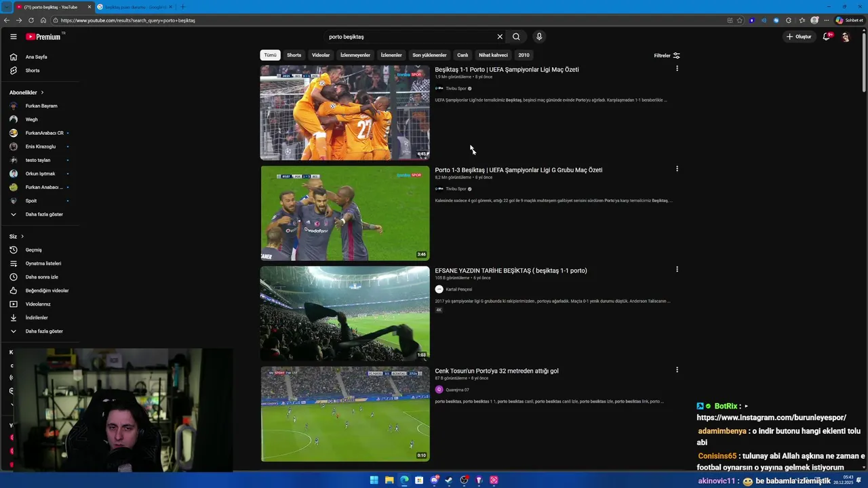Image resolution: width=868 pixels, height=488 pixels.
Task: Play thumbnail of Porto 1-3 Beşiktaş highlights
Action: (344, 213)
